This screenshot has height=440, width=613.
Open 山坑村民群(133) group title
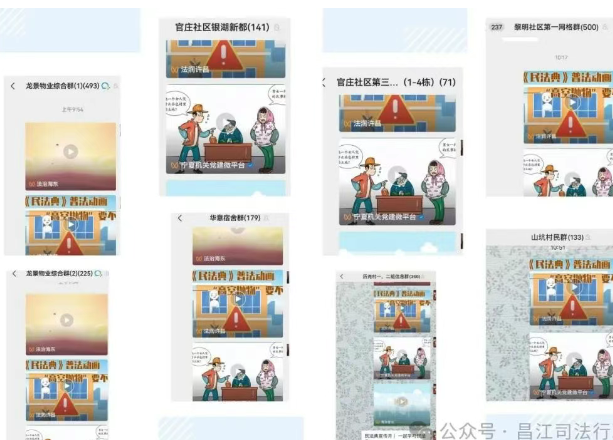pos(557,237)
